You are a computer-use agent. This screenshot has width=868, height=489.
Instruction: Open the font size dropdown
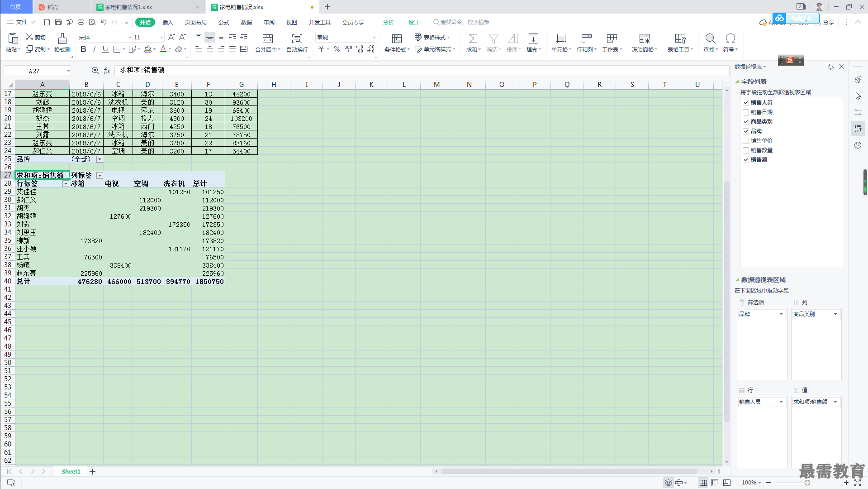(x=161, y=38)
